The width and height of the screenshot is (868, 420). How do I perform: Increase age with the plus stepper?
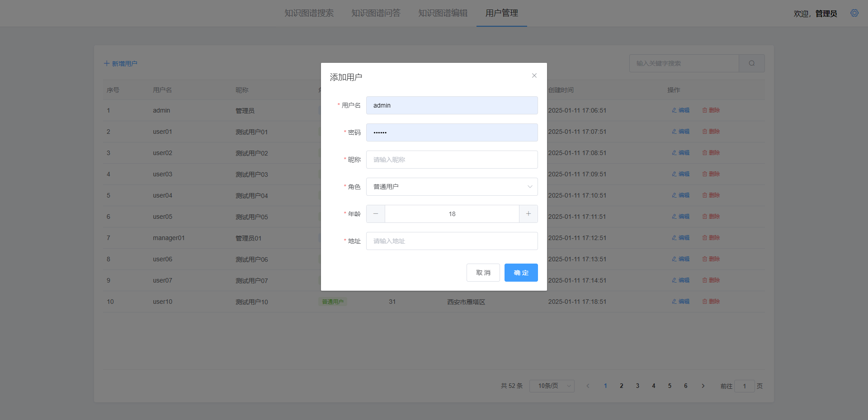click(528, 214)
